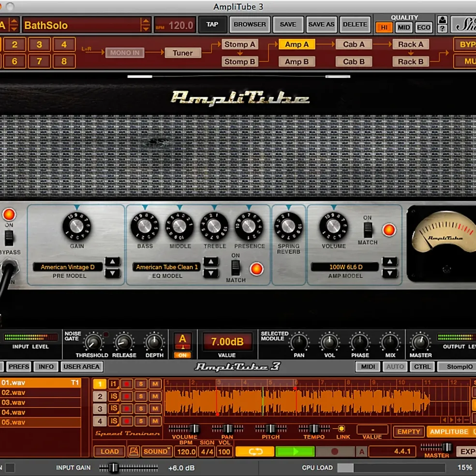Start playback with the green play button

click(x=295, y=451)
